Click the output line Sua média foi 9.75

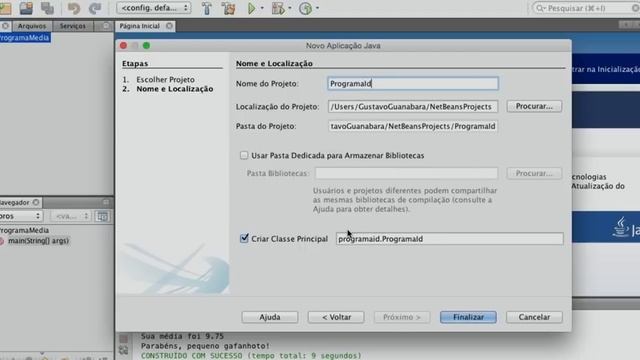(182, 336)
